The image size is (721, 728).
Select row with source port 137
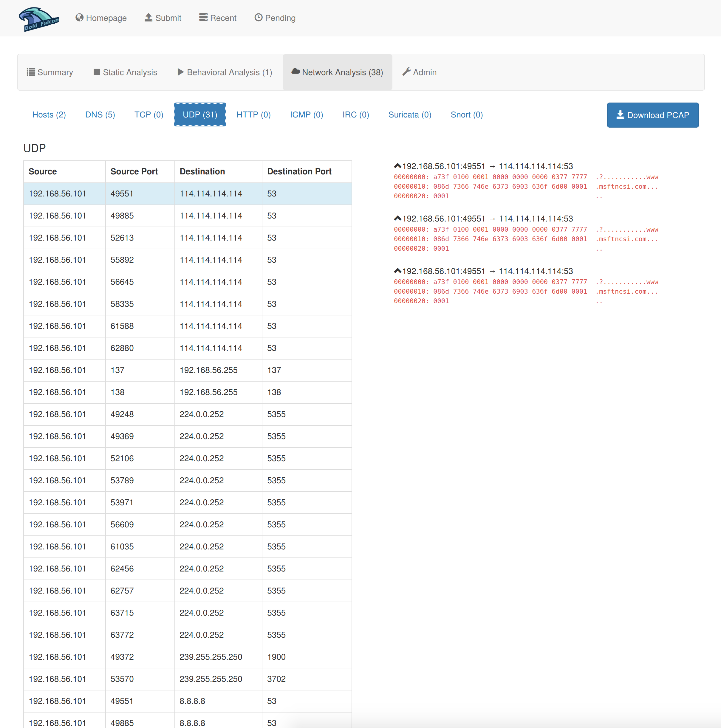[x=187, y=370]
